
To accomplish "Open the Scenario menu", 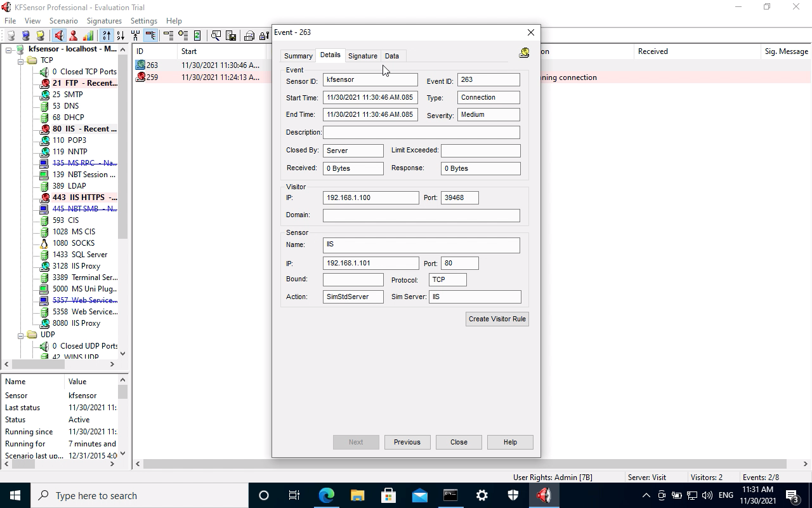I will coord(63,21).
